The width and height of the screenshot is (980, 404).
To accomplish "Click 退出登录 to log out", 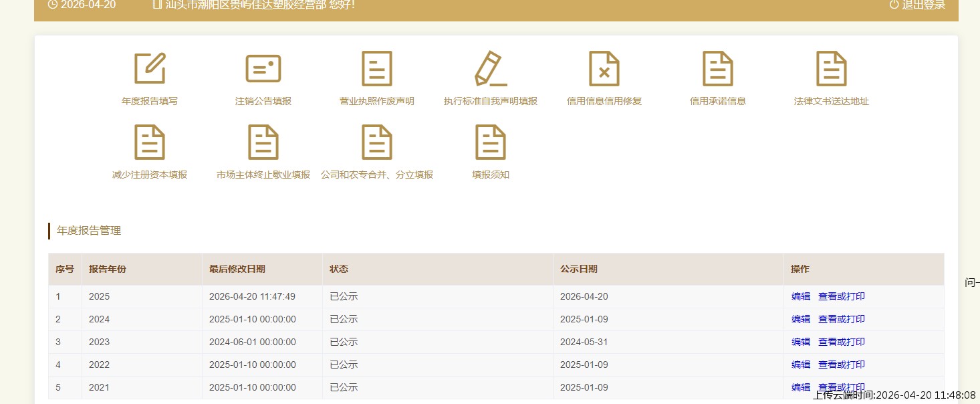I will tap(917, 5).
